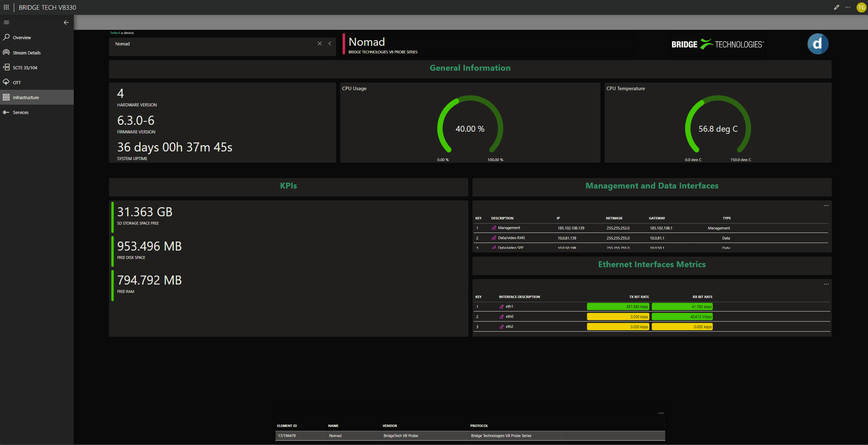Click the system uptime value
Viewport: 868px width, 445px height.
(175, 147)
